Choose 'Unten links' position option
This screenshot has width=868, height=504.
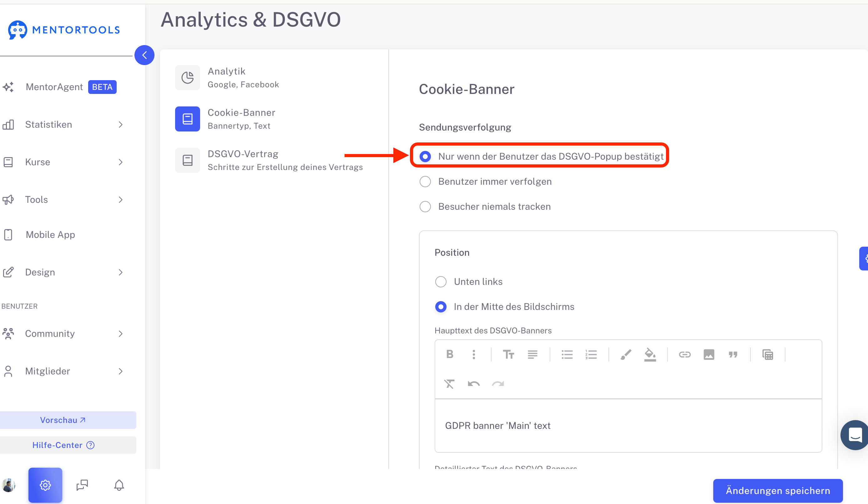coord(468,282)
